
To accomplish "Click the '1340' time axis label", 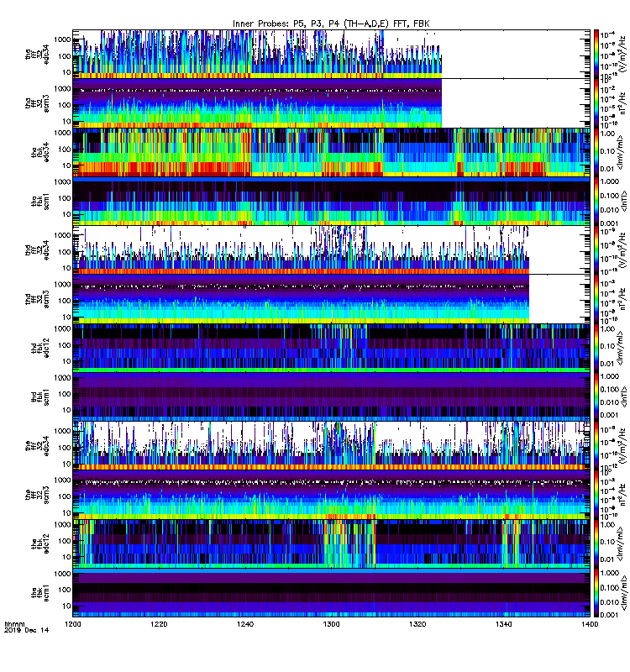I will coord(503,624).
